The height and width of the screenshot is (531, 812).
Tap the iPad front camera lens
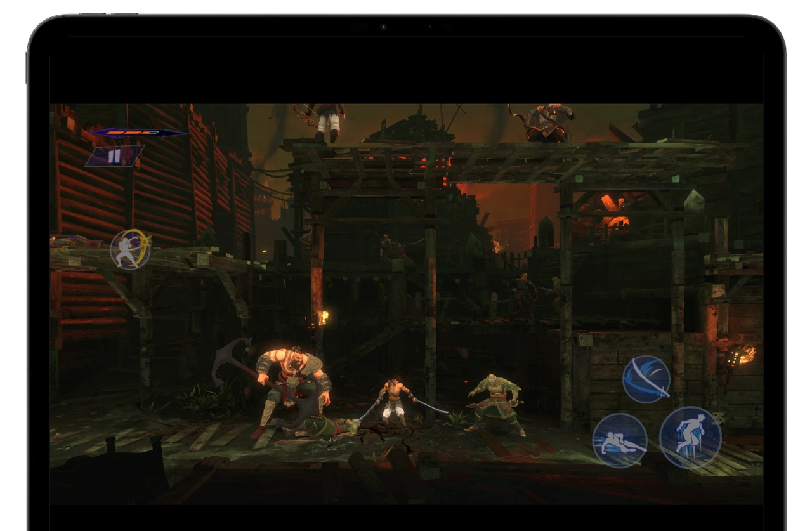click(x=383, y=27)
